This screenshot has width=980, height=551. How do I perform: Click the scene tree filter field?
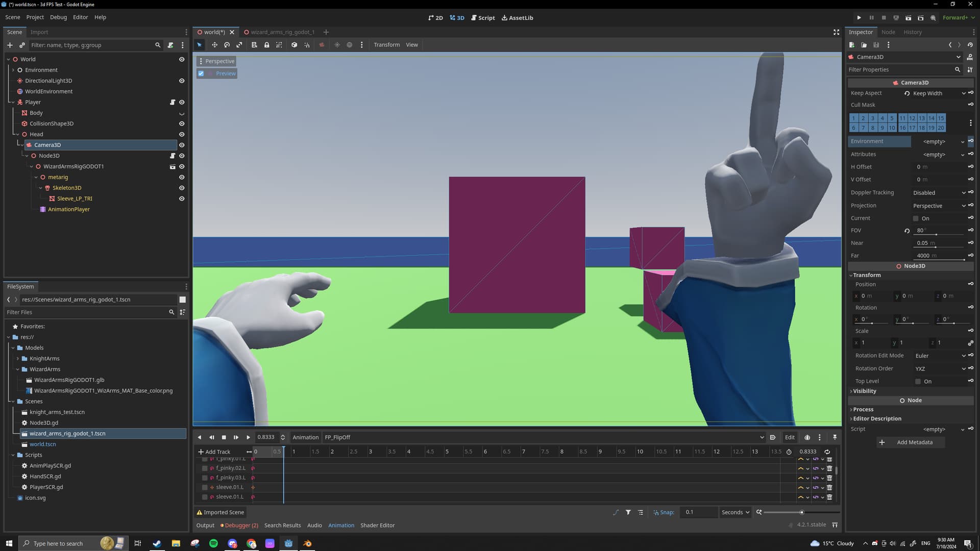pyautogui.click(x=95, y=45)
